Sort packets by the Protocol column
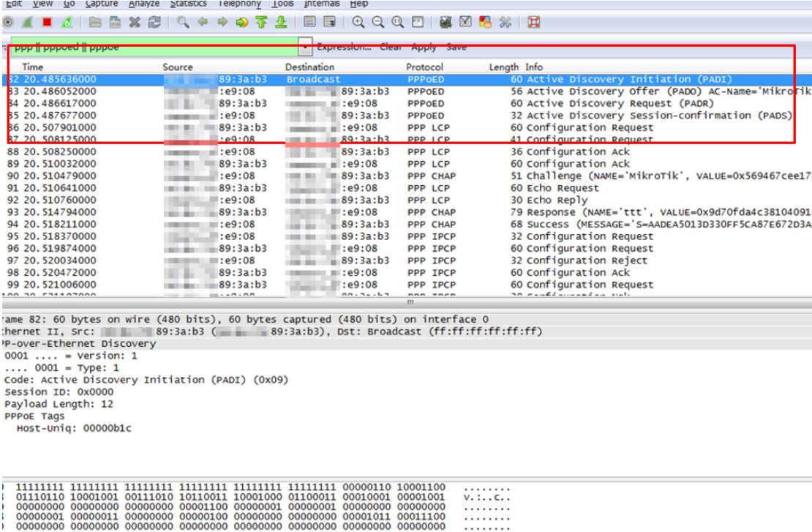The height and width of the screenshot is (532, 812). [424, 67]
